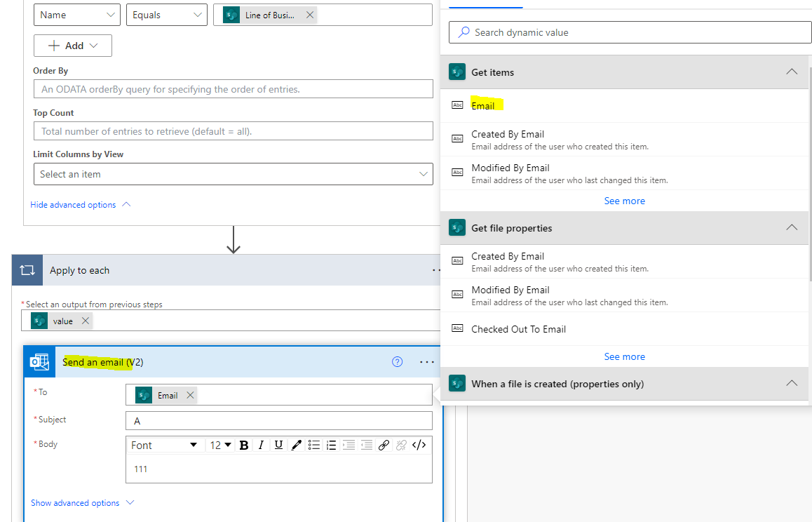Viewport: 812px width, 522px height.
Task: Click the Apply to each loop icon
Action: (27, 270)
